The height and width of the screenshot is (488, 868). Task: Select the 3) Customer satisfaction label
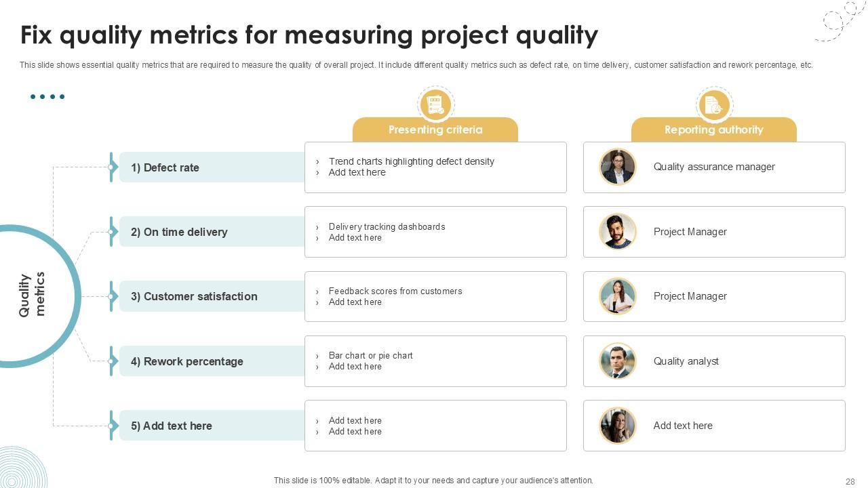194,296
